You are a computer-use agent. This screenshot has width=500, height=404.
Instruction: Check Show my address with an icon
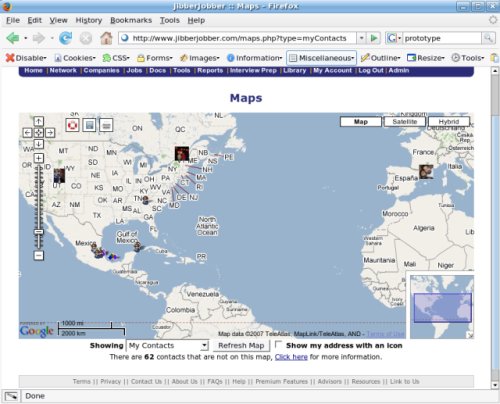click(278, 344)
